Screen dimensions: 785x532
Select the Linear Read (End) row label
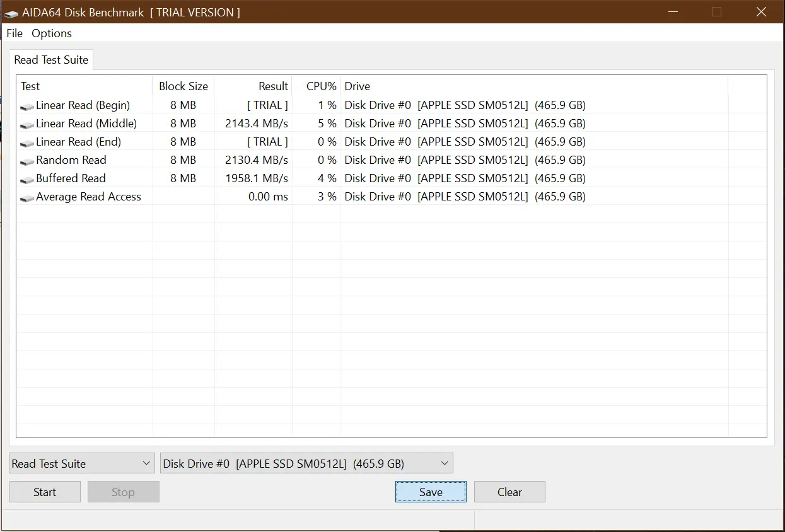(x=78, y=142)
